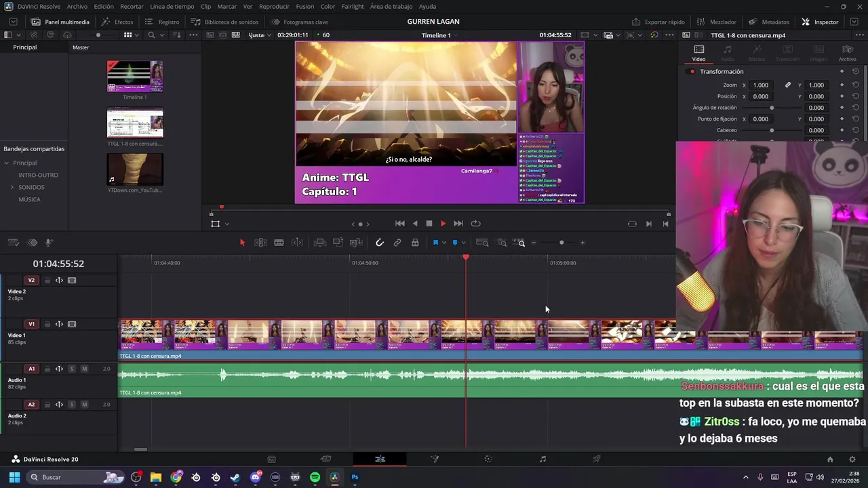Toggle auto track selector on Video 1

[x=59, y=325]
